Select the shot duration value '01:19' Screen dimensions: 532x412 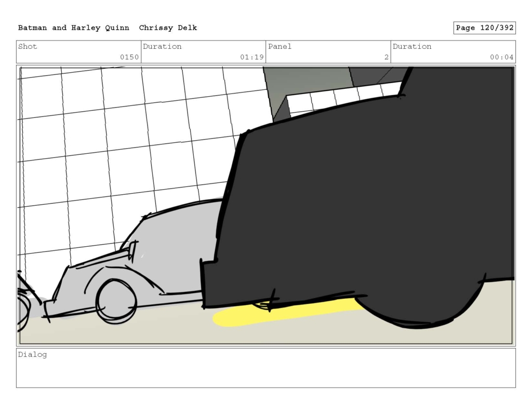252,57
